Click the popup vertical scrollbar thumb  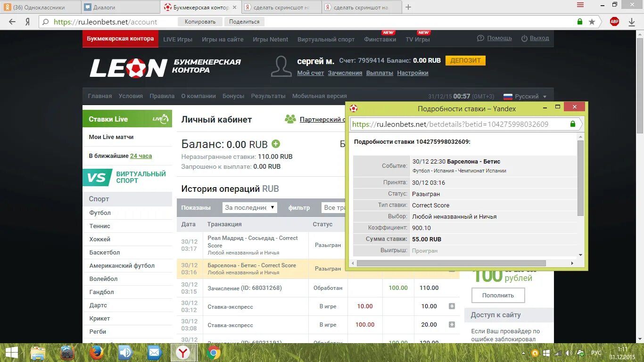[x=580, y=177]
